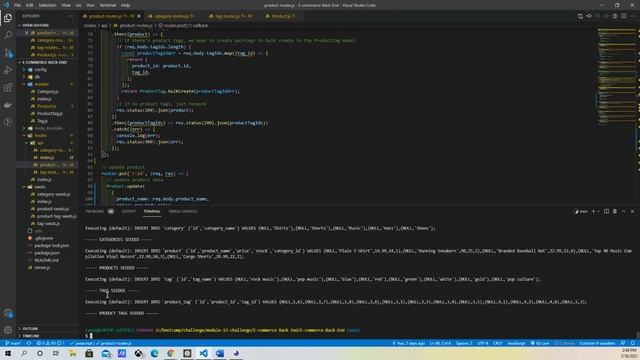640x360 pixels.
Task: Open product-seeds.js file
Action: (53, 209)
